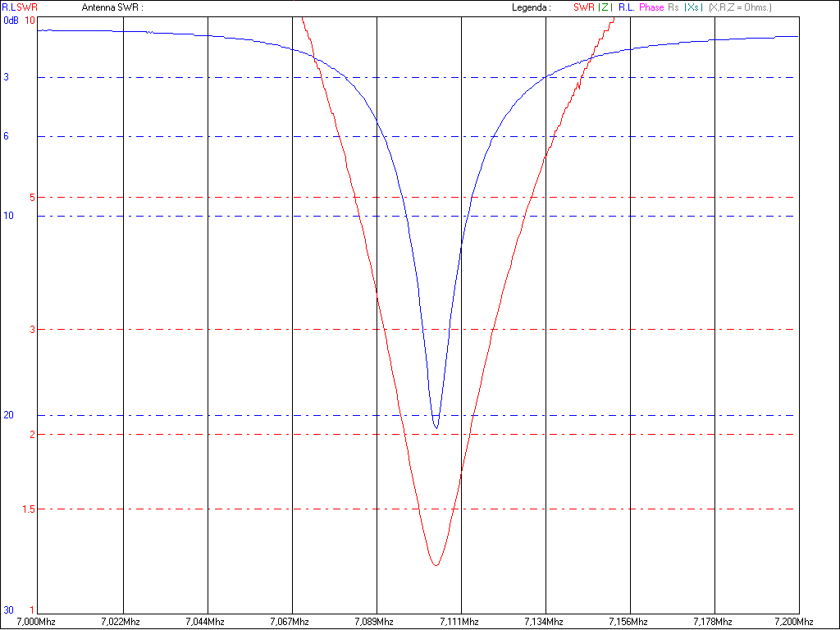Click the 7,111Mhz frequency axis label
The width and height of the screenshot is (840, 630).
tap(461, 621)
